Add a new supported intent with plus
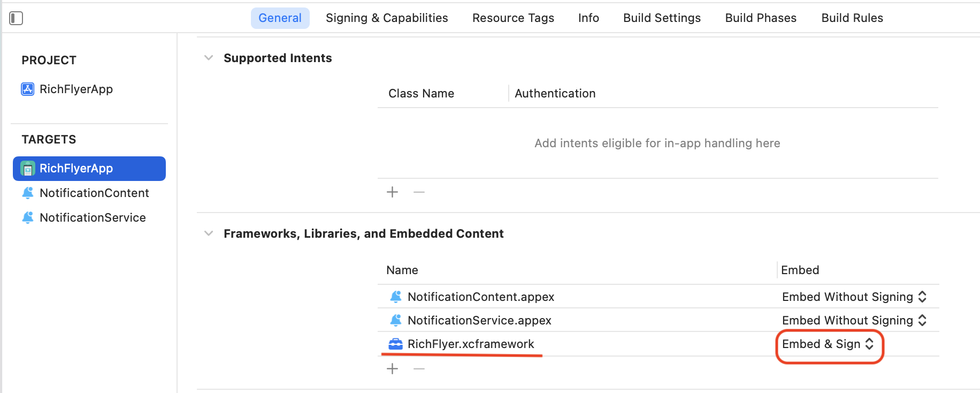 coord(393,192)
